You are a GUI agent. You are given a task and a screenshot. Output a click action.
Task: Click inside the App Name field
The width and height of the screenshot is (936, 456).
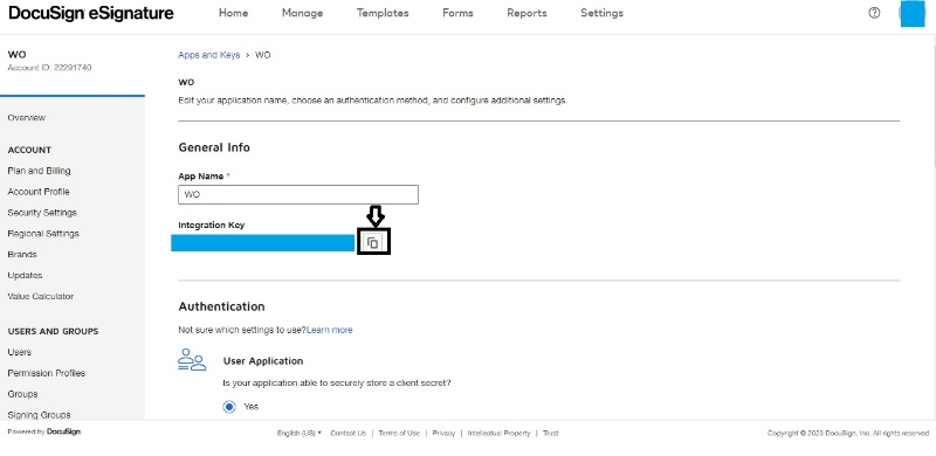[x=298, y=195]
